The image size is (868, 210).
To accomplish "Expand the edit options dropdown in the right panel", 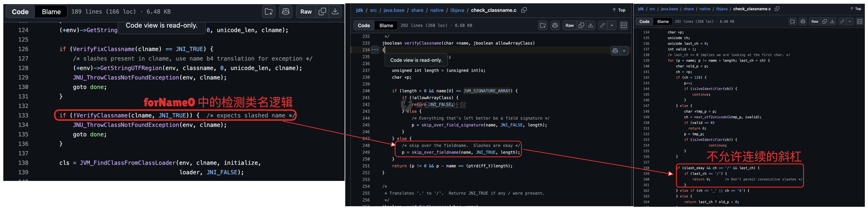I will pyautogui.click(x=850, y=21).
